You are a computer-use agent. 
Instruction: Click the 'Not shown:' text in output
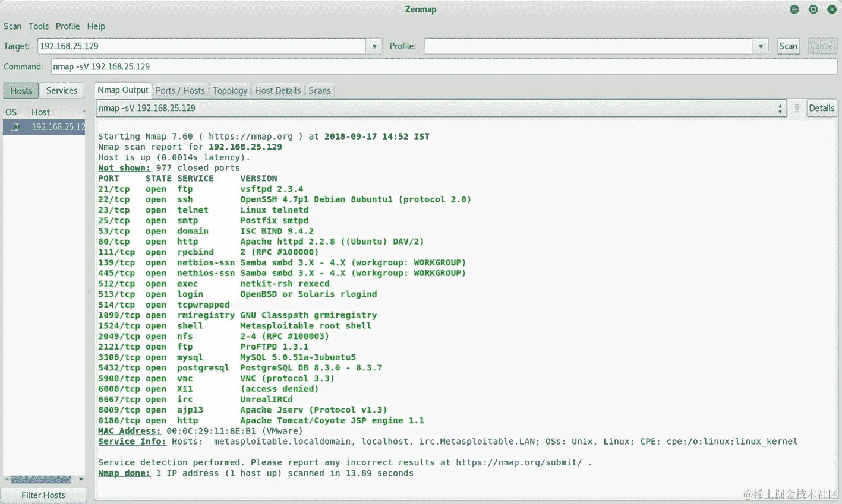[124, 168]
